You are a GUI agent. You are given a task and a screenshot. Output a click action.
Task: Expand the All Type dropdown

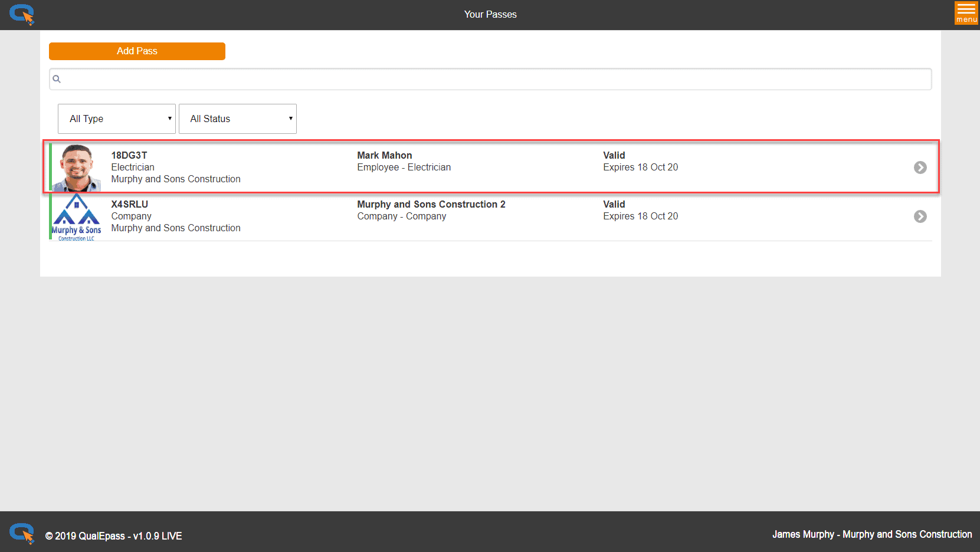[117, 119]
